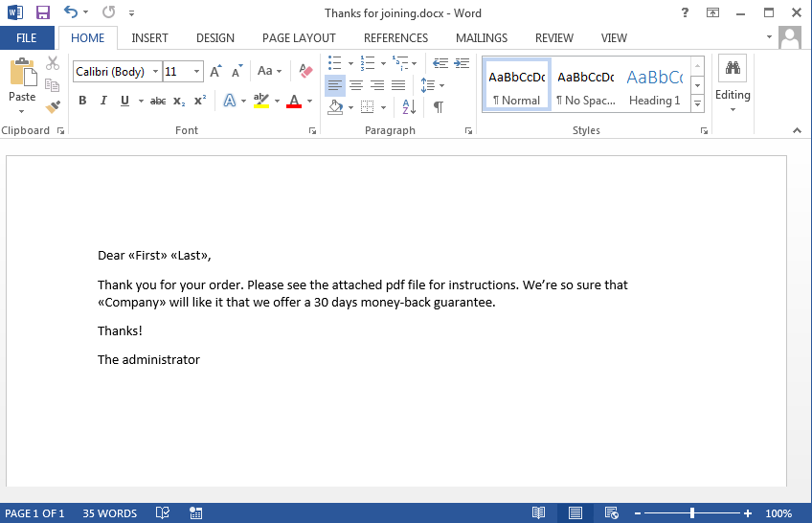The width and height of the screenshot is (812, 523).
Task: Select the Format Painter brush
Action: (53, 106)
